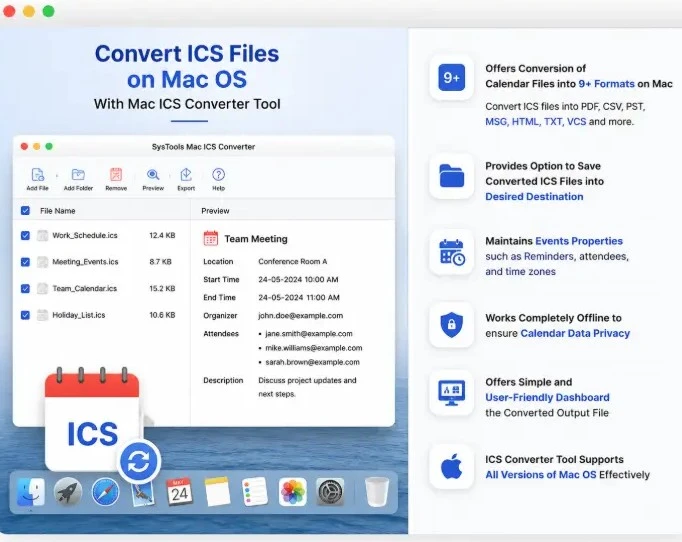Click the Calendar Data Privacy link text
Viewport: 682px width, 542px height.
pyautogui.click(x=575, y=333)
